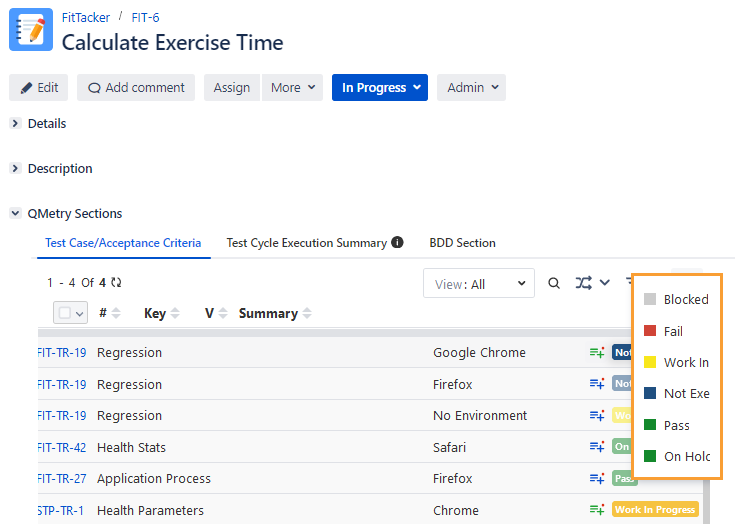Click the refresh icon next to count
This screenshot has width=735, height=524.
coord(116,283)
